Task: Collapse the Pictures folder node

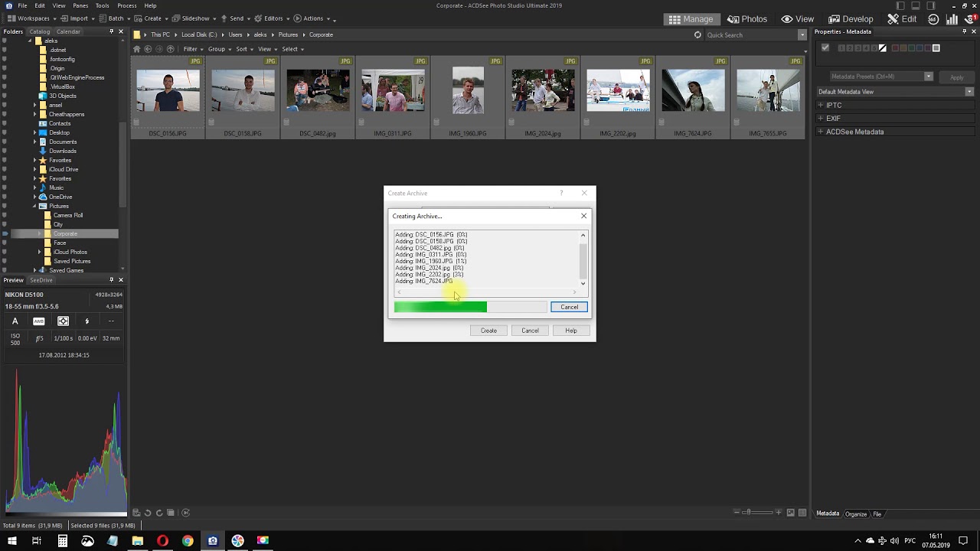Action: (34, 206)
